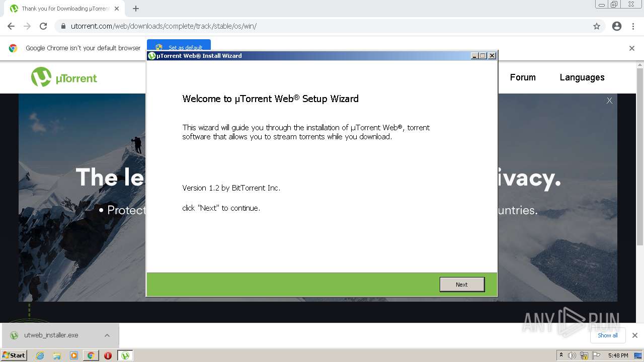The height and width of the screenshot is (362, 644).
Task: Open Chrome's three-dot menu
Action: 633,26
